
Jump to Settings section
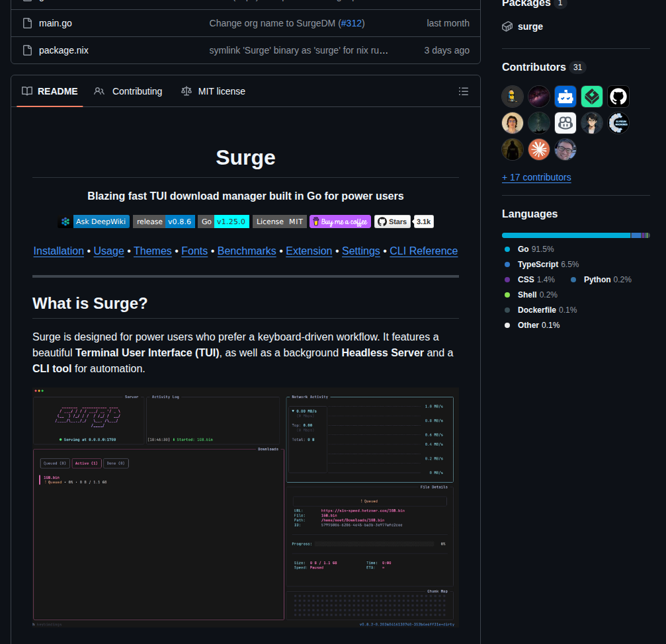[x=361, y=251]
